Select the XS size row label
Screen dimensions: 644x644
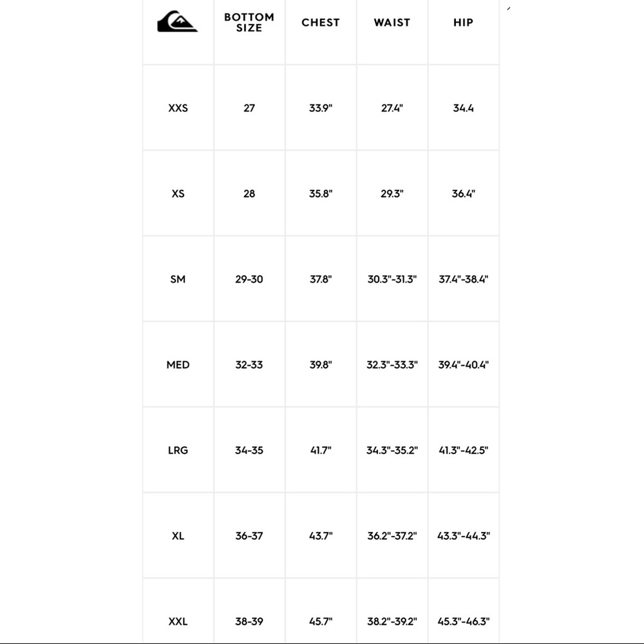point(178,193)
